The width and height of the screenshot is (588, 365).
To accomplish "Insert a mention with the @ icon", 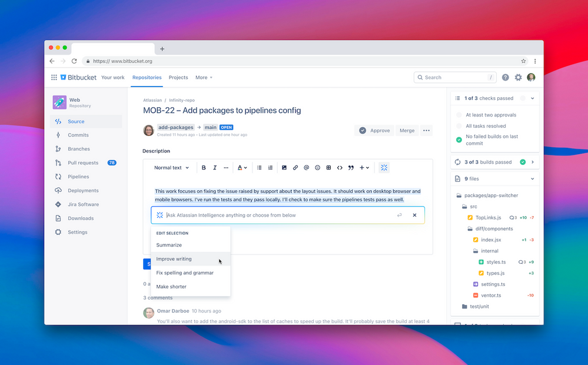I will 306,167.
